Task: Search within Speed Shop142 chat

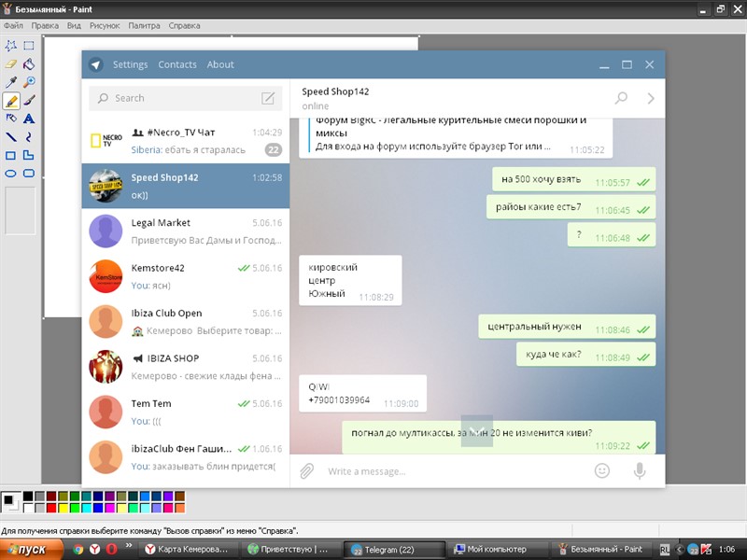Action: pos(621,98)
